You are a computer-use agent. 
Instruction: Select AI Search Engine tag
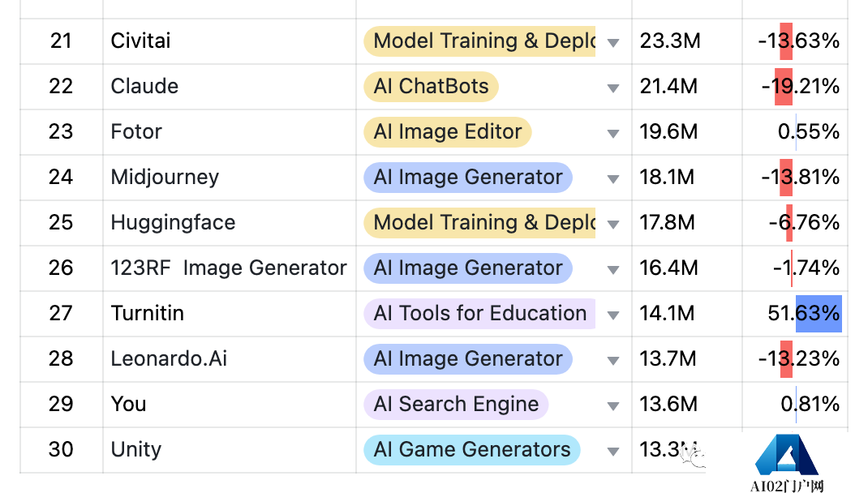pos(456,405)
